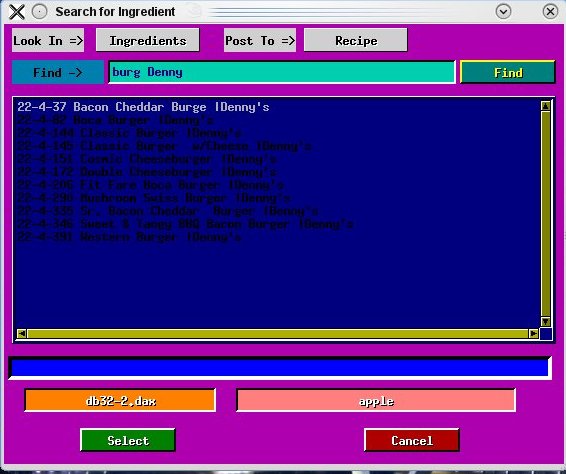Click the down-chevron shade button in title bar

[x=503, y=12]
